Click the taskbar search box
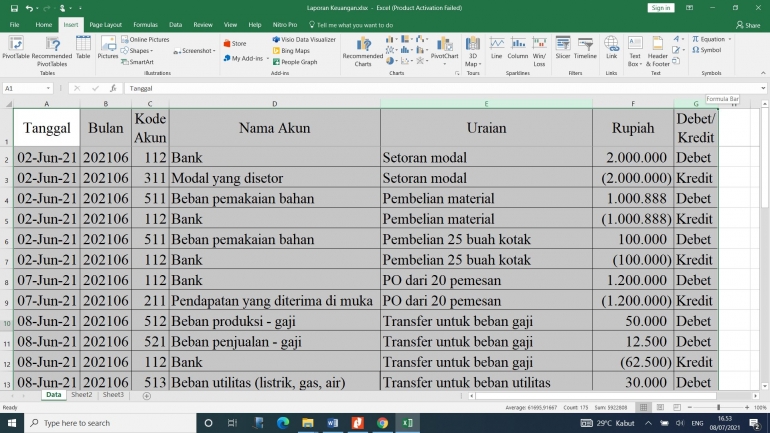770x433 pixels. [110, 423]
